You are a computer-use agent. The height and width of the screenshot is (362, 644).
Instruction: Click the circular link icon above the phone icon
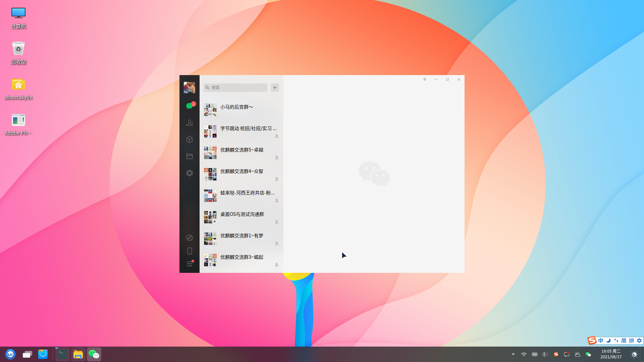pos(190,238)
